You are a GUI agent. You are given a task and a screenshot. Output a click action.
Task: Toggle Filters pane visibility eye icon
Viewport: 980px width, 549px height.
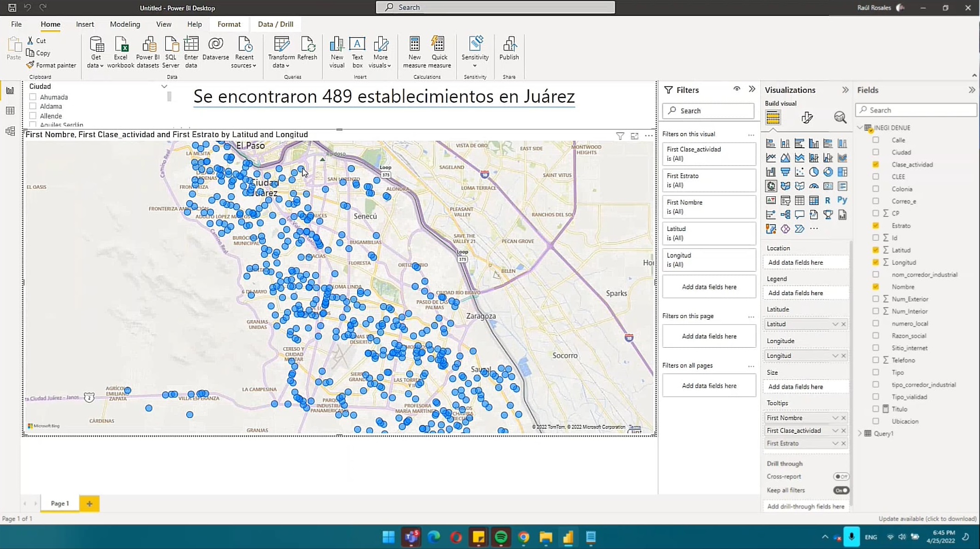coord(737,89)
